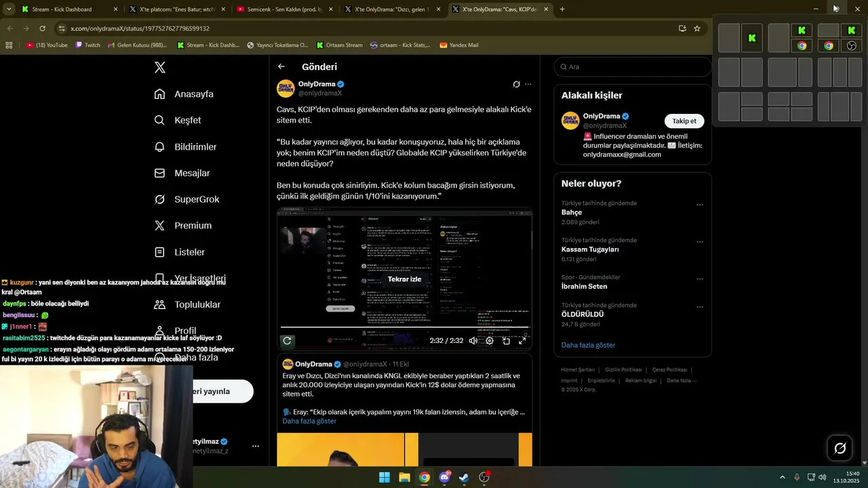The height and width of the screenshot is (488, 868).
Task: Open the Ortaam Stream bookmark
Action: (x=338, y=45)
